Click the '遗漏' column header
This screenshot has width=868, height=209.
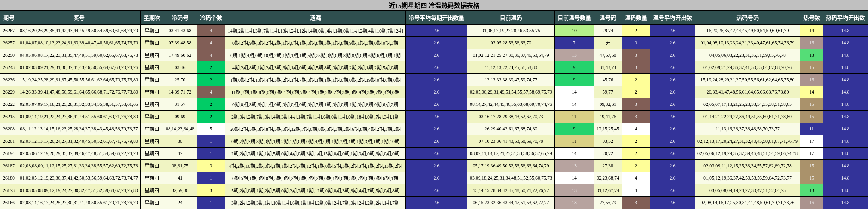(316, 18)
